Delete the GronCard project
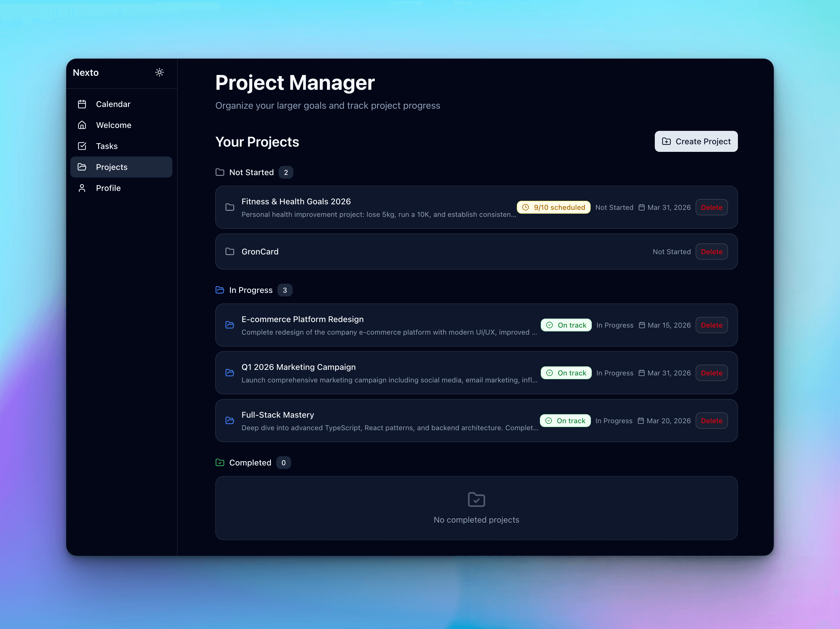The image size is (840, 629). 711,251
